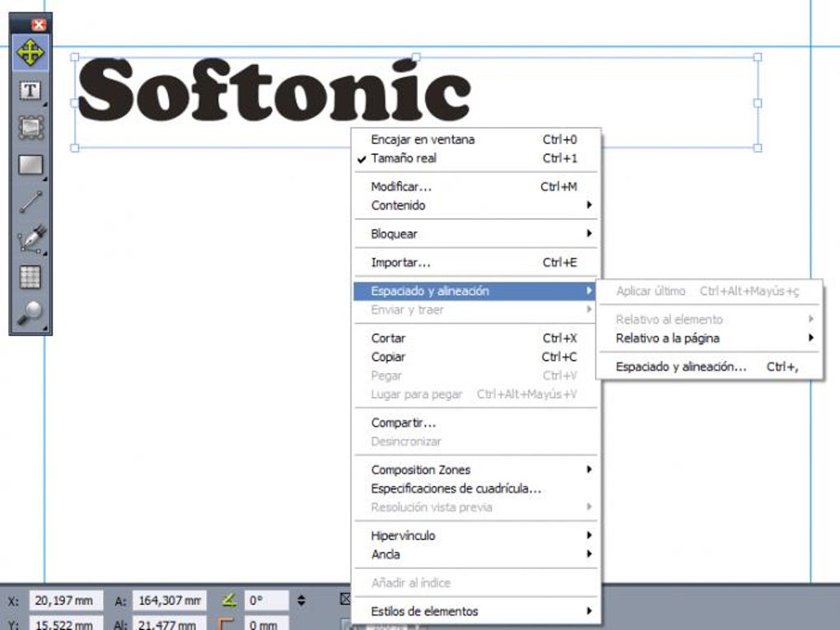This screenshot has width=840, height=630.
Task: Expand the Bloquear submenu arrow
Action: coord(589,234)
